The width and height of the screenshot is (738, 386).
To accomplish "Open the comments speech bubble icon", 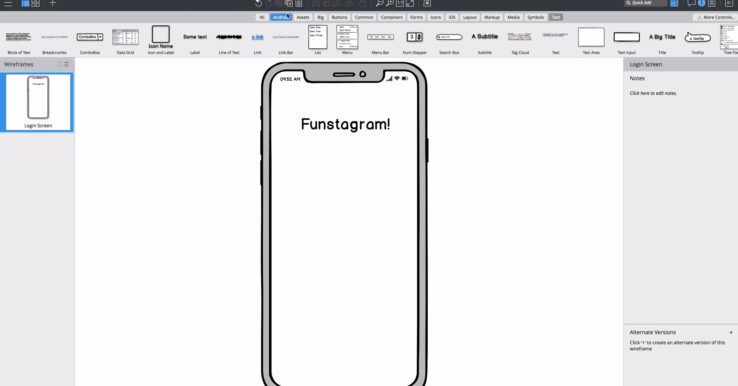I will 691,3.
